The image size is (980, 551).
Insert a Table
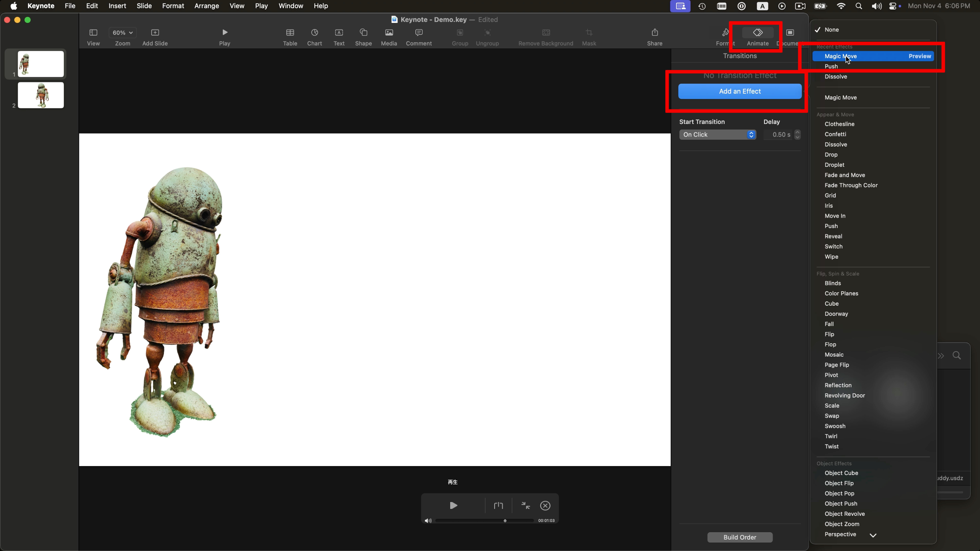[x=290, y=36]
